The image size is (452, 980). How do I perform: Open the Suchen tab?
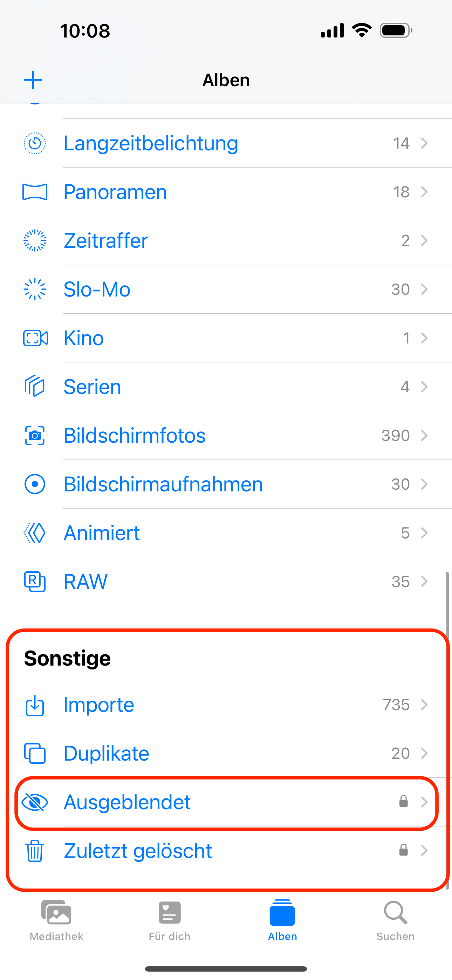[x=395, y=920]
